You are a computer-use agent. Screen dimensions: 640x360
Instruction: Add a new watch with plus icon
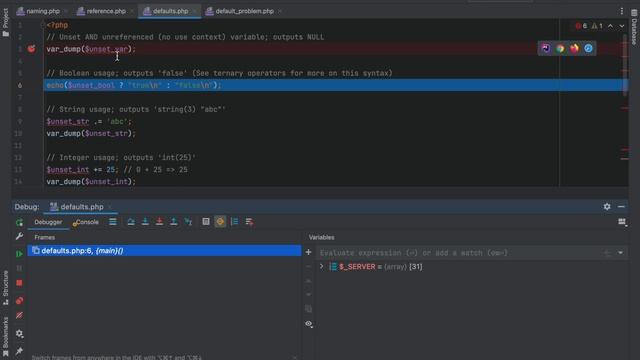point(309,252)
